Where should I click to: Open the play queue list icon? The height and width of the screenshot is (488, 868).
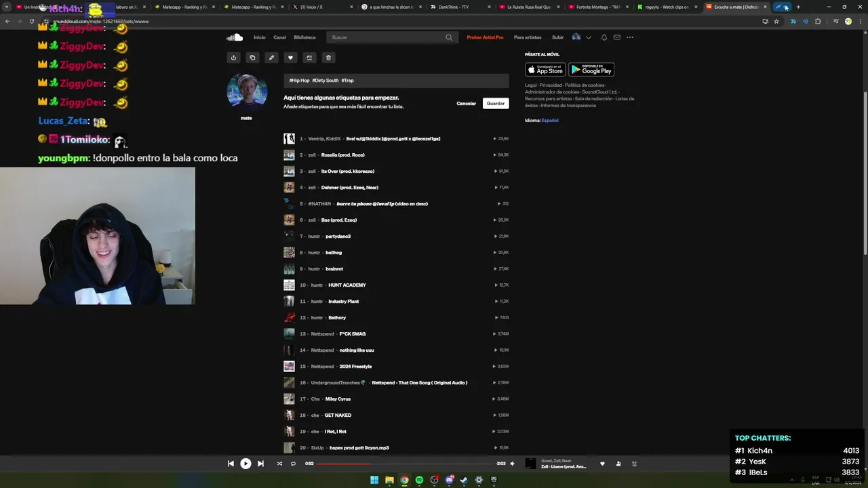click(x=635, y=464)
